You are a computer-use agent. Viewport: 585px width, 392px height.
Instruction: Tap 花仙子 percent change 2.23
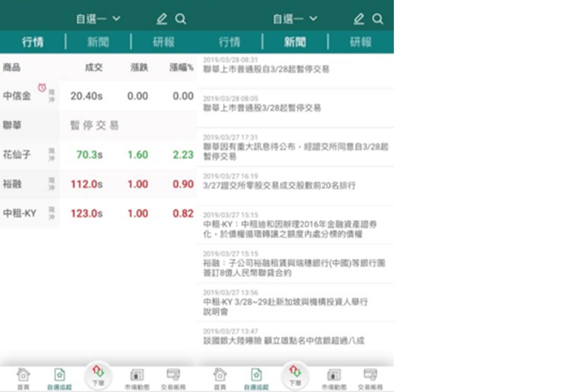pos(183,155)
